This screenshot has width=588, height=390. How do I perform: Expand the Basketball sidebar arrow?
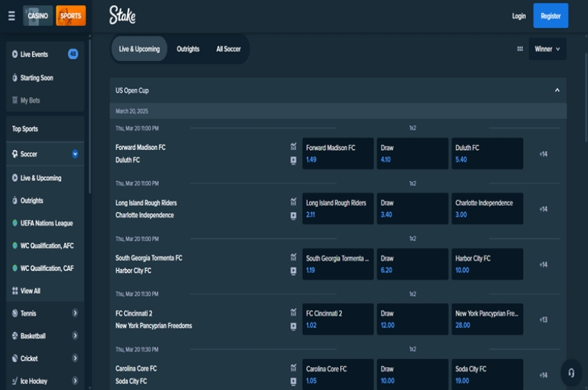pos(75,335)
